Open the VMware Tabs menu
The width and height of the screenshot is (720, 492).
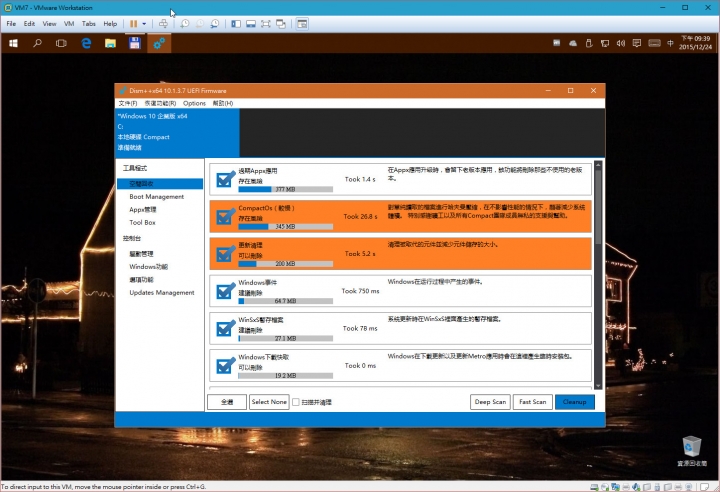(x=89, y=24)
